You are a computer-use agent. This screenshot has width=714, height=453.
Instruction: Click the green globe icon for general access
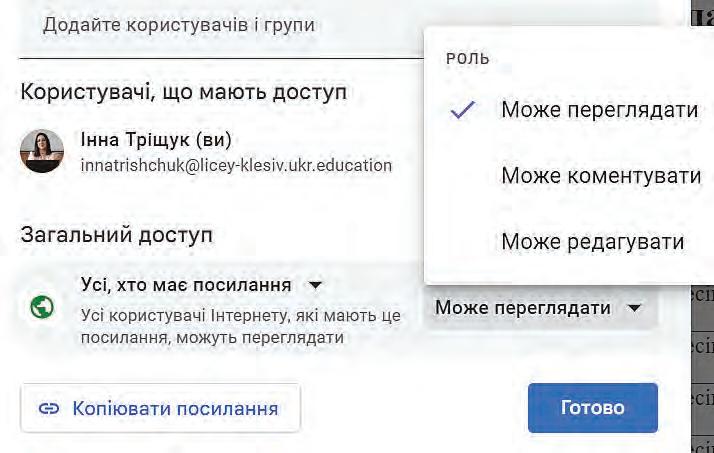click(x=42, y=307)
